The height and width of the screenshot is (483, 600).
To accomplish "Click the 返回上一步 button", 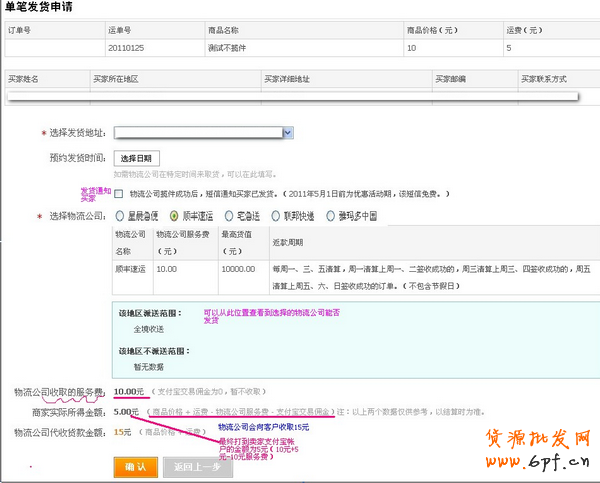I will 198,467.
